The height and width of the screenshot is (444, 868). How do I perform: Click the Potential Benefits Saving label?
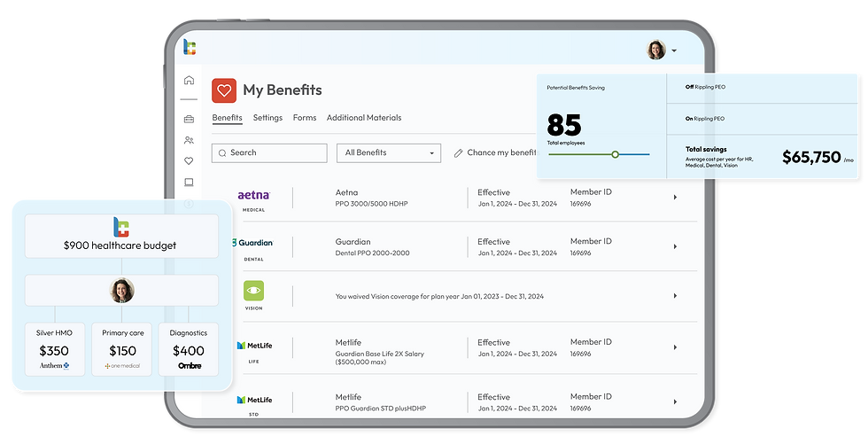coord(576,88)
